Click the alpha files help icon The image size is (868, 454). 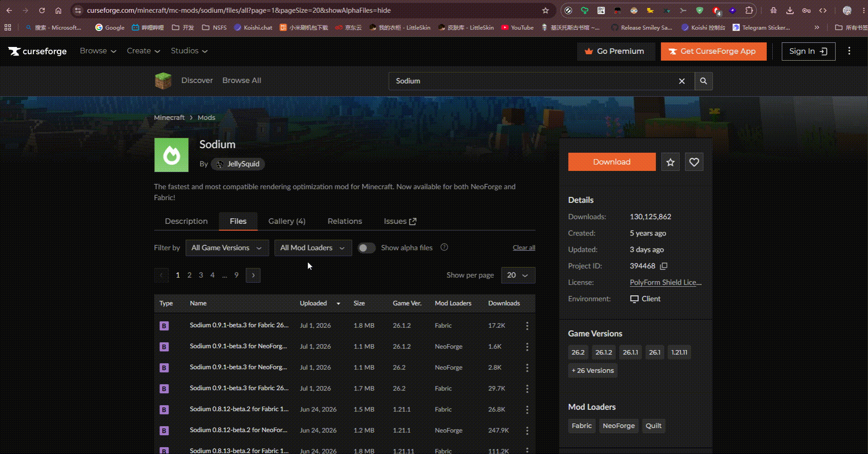pos(444,248)
